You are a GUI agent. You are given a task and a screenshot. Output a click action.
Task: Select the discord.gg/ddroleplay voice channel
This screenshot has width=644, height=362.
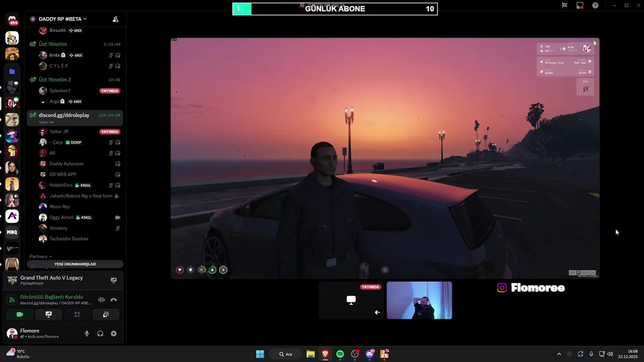point(75,118)
